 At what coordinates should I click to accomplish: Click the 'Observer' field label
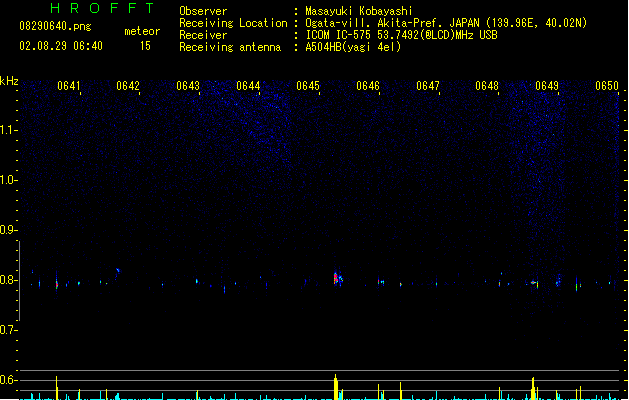point(203,11)
